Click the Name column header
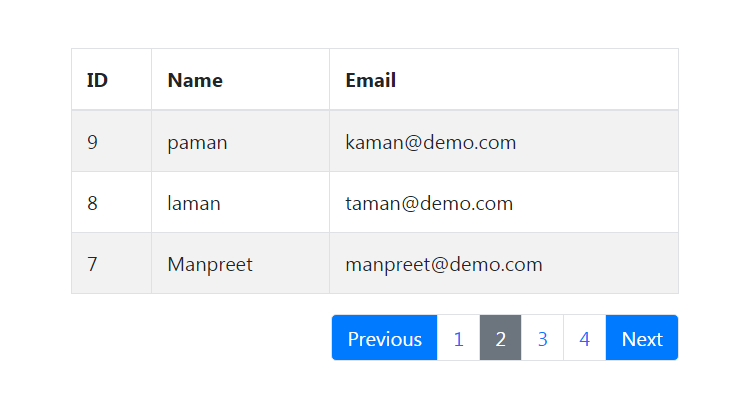Image resolution: width=756 pixels, height=420 pixels. 241,80
